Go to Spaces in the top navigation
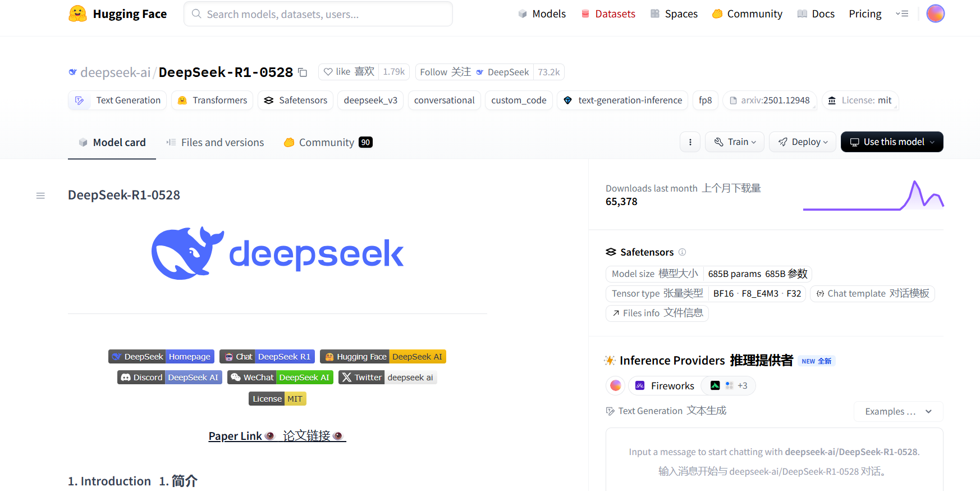The image size is (980, 491). click(x=674, y=14)
